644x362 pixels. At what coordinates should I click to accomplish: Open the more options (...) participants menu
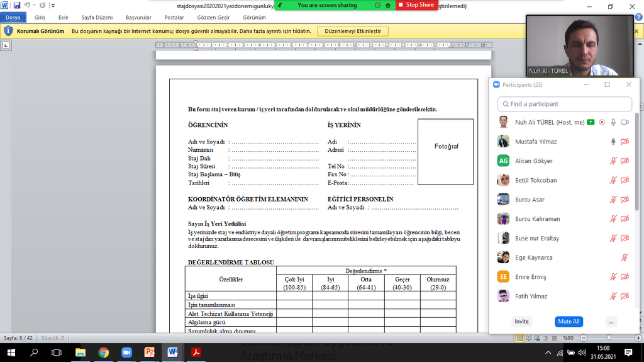[x=611, y=322]
